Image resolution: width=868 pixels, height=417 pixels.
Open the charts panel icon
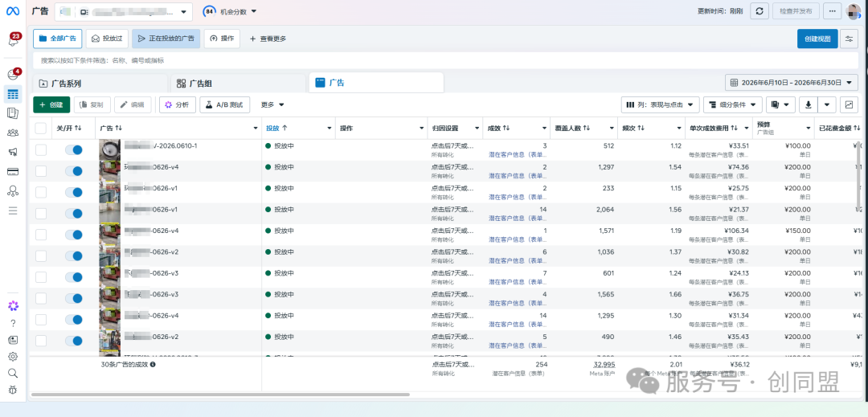click(x=849, y=104)
